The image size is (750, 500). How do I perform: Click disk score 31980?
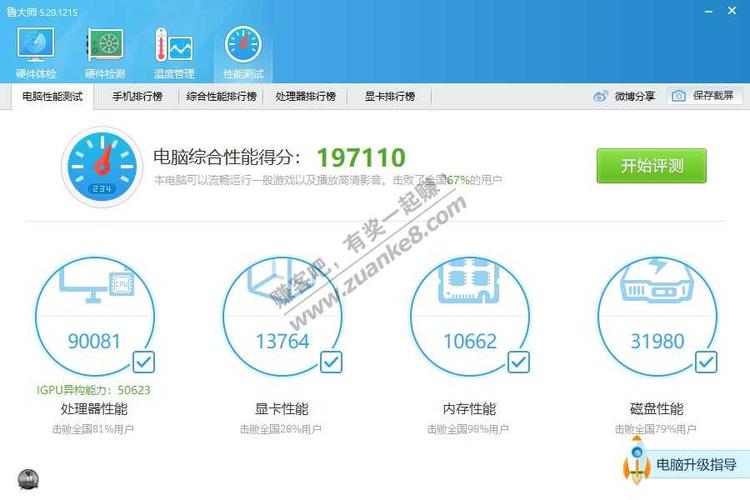coord(657,341)
